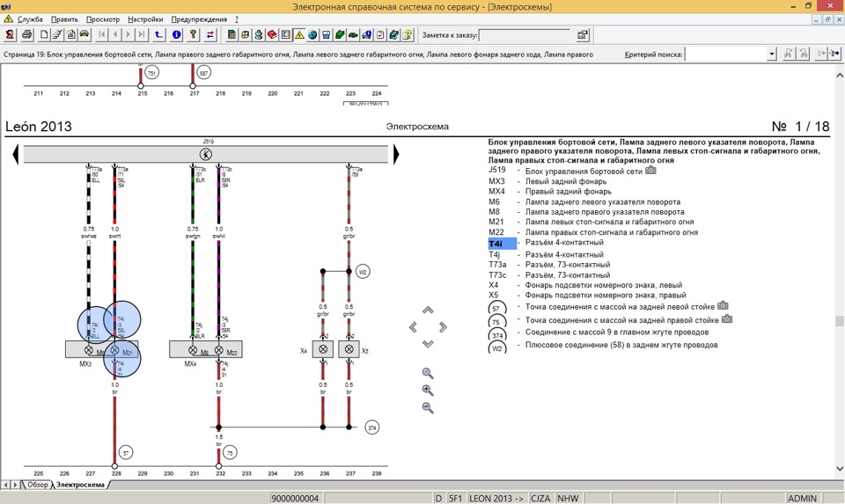
Task: Click the print icon in the toolbar
Action: coord(26,35)
